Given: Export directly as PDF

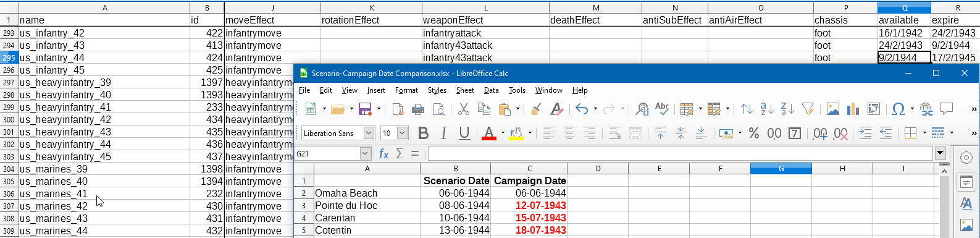Looking at the screenshot, I should click(x=398, y=109).
